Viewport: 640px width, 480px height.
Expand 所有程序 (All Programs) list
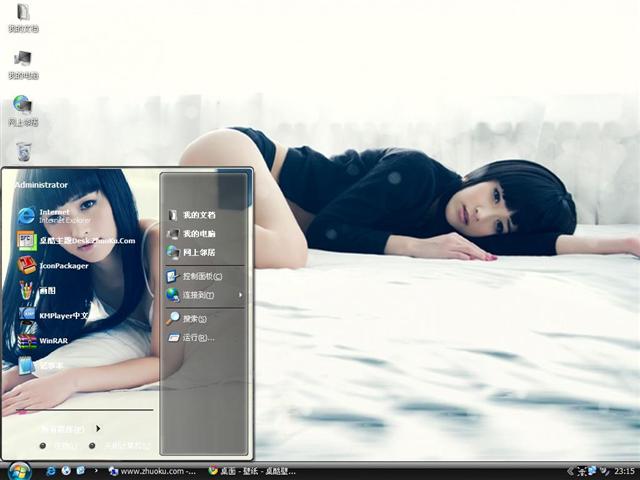(x=68, y=428)
